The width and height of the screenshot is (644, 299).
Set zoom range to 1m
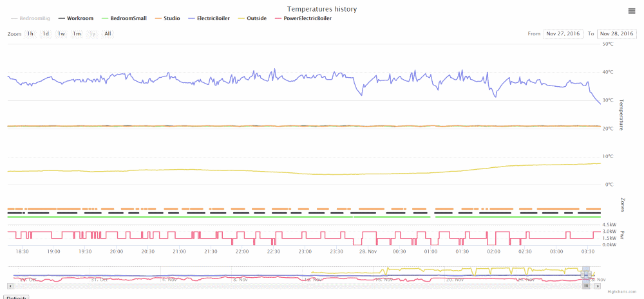click(77, 34)
